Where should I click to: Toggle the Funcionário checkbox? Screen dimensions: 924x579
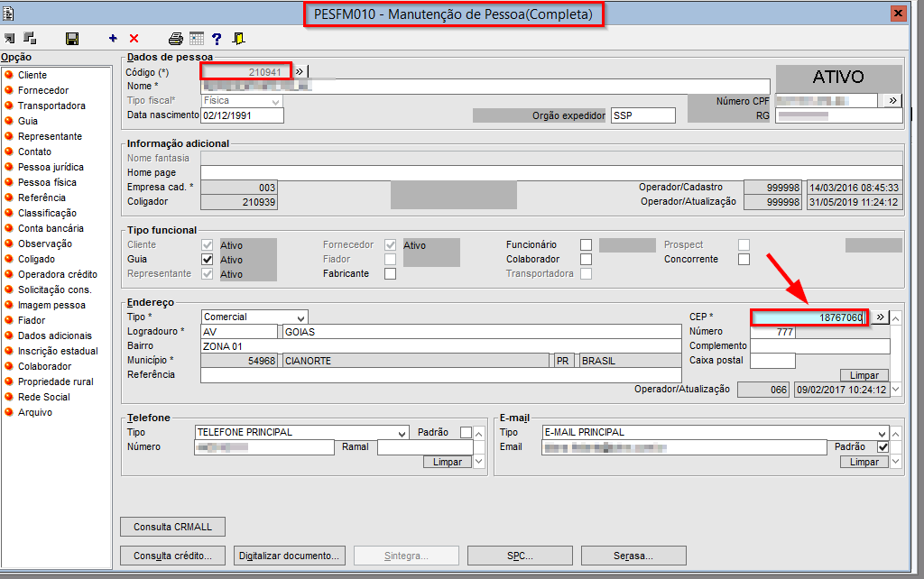tap(586, 244)
